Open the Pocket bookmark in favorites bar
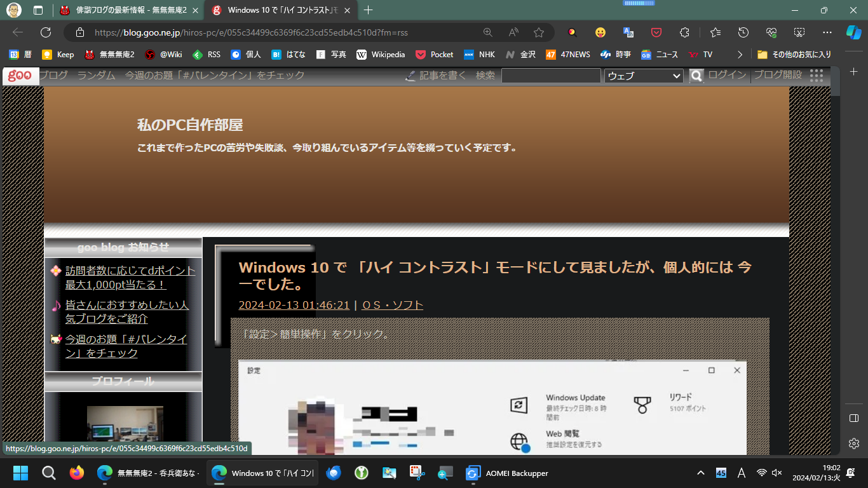 [435, 55]
